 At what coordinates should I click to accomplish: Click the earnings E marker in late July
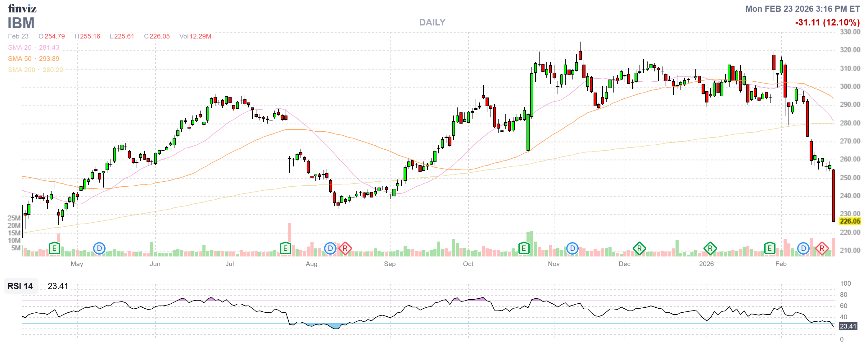285,249
